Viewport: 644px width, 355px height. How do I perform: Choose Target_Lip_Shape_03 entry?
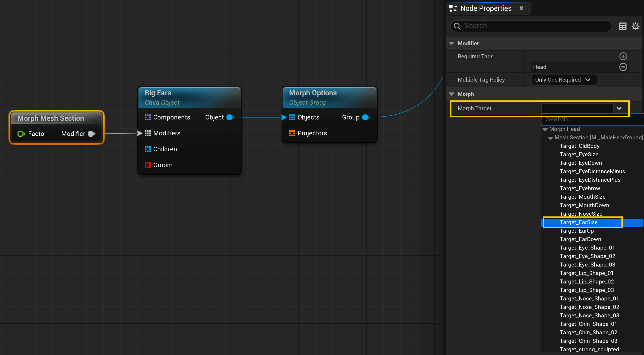[x=587, y=290]
